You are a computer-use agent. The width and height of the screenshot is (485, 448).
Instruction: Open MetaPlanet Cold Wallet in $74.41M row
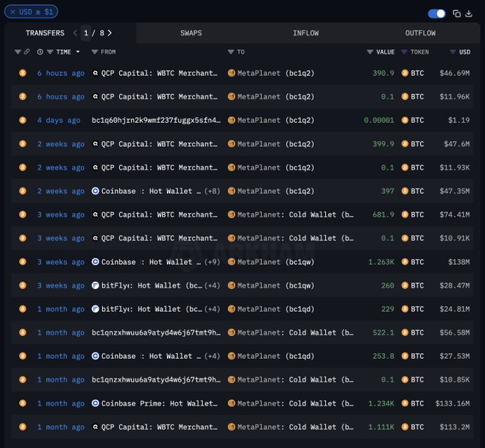point(295,215)
